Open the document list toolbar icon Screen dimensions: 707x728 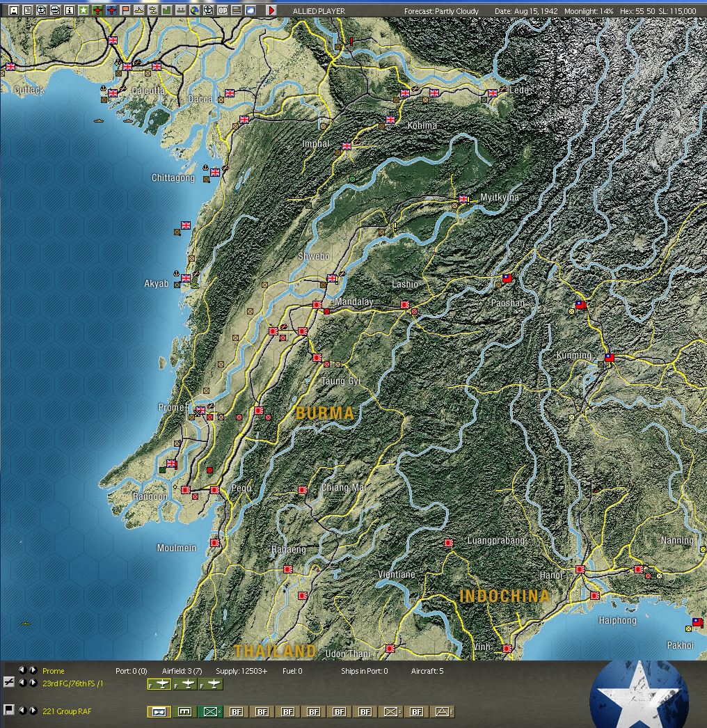27,10
